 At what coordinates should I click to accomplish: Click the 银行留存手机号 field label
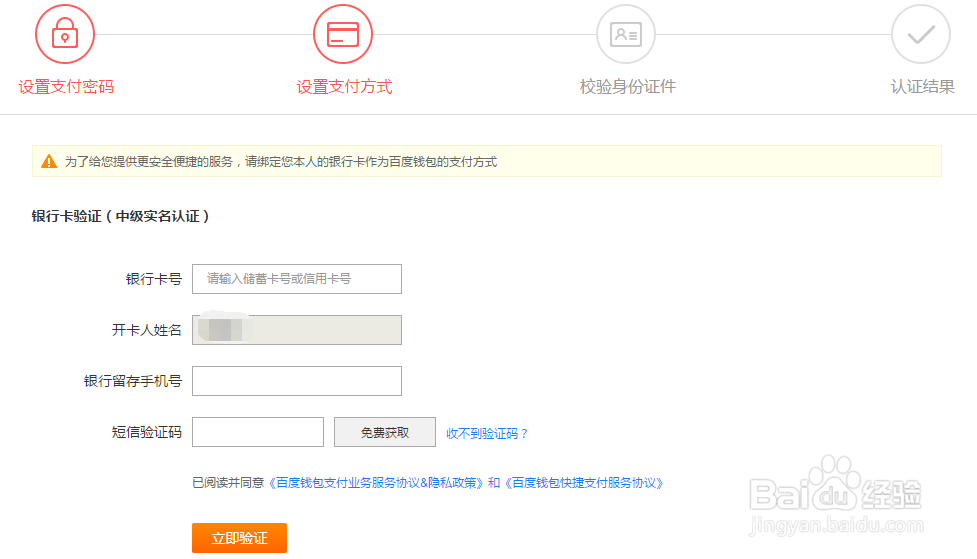click(133, 381)
